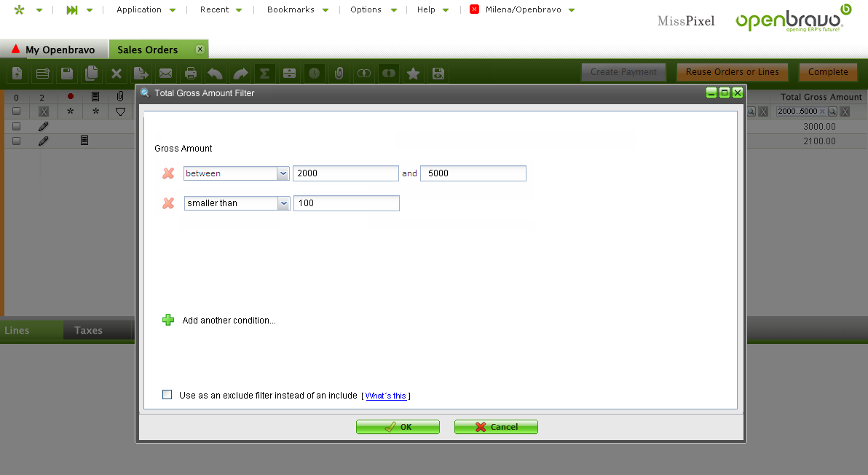Image resolution: width=868 pixels, height=475 pixels.
Task: Switch to the My Openbravo tab
Action: point(53,50)
